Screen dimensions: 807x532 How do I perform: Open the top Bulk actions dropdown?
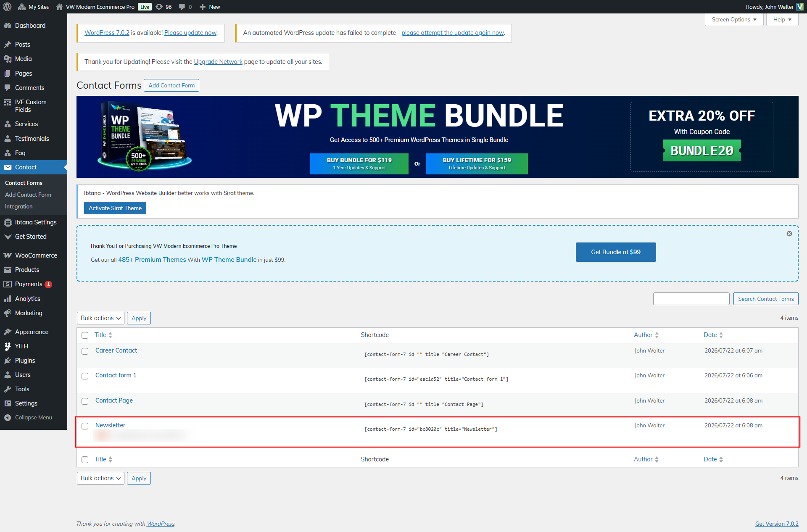click(100, 318)
